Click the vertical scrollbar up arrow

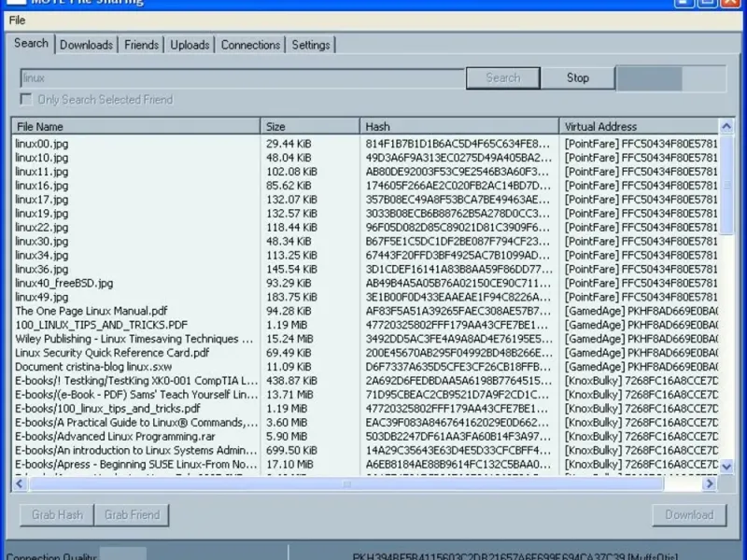[x=726, y=127]
